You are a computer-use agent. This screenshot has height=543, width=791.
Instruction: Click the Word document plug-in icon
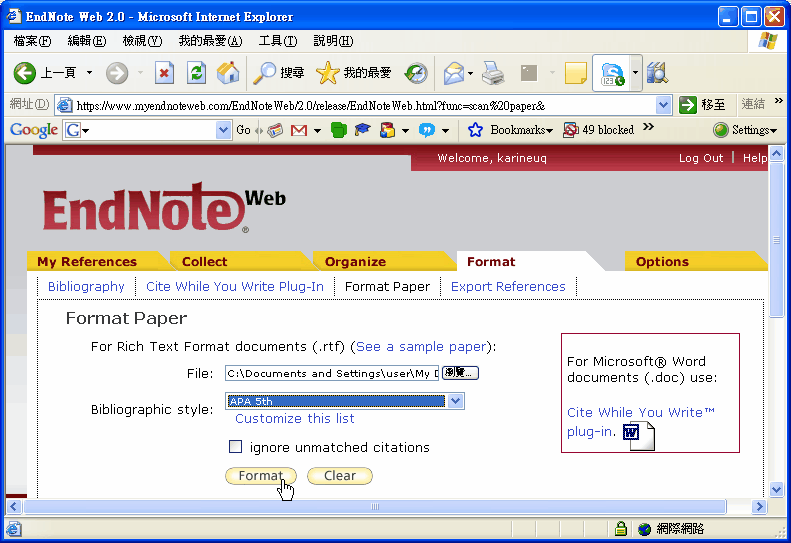(636, 434)
